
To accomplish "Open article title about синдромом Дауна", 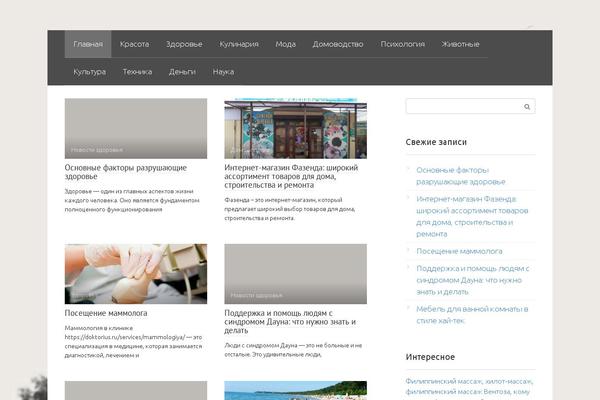I will pyautogui.click(x=290, y=322).
